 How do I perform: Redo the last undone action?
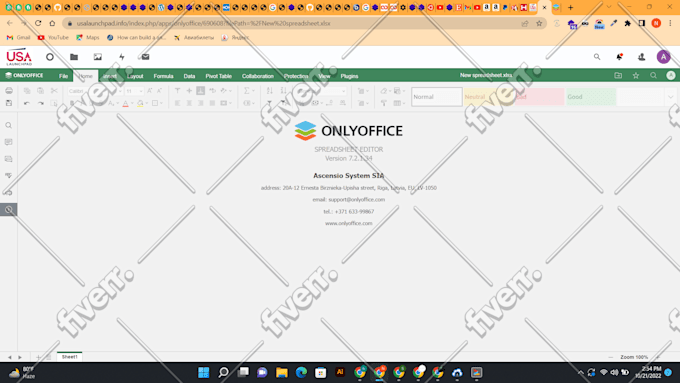click(40, 103)
